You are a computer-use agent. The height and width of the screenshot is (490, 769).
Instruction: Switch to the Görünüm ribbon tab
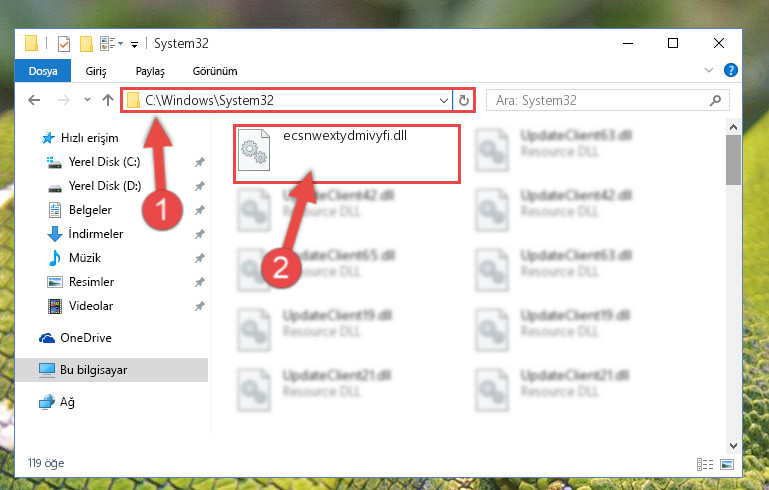pyautogui.click(x=215, y=71)
